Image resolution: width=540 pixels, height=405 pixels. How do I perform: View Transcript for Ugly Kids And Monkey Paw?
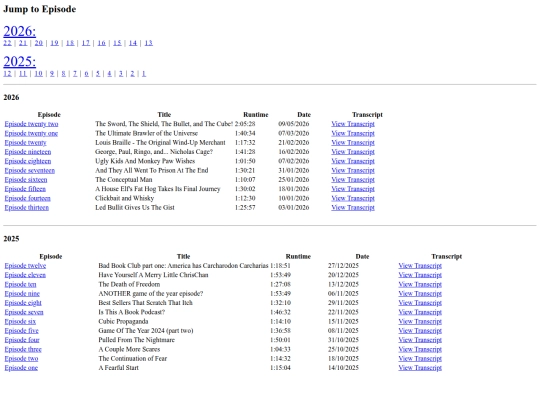[353, 161]
